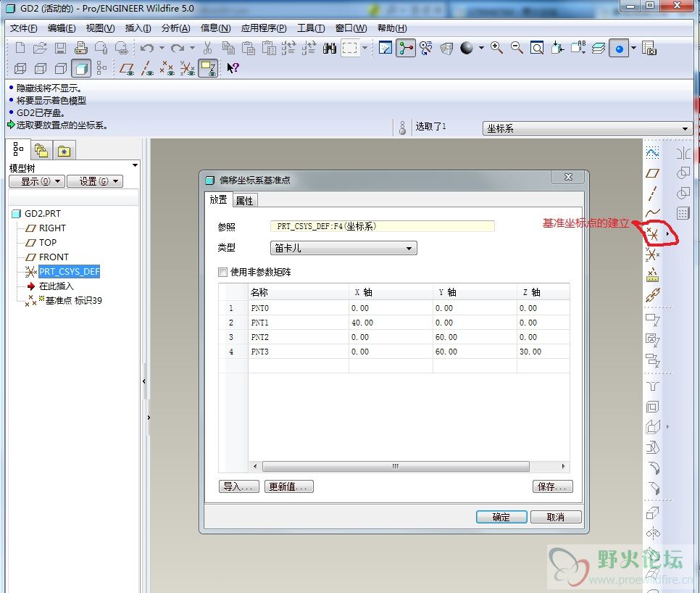700x593 pixels.
Task: Open the 编辑(E) menu
Action: tap(62, 28)
